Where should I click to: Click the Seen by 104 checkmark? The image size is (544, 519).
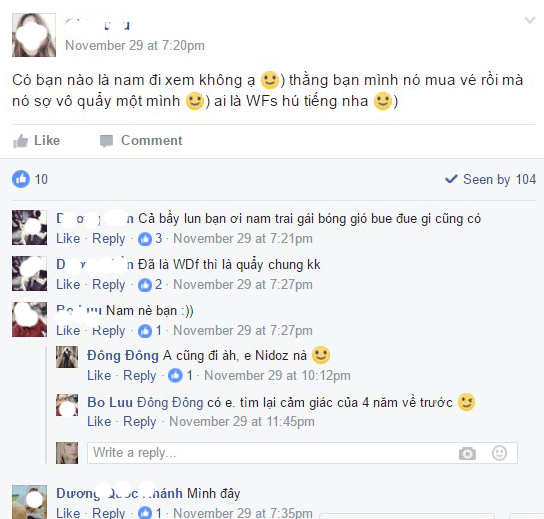[451, 179]
